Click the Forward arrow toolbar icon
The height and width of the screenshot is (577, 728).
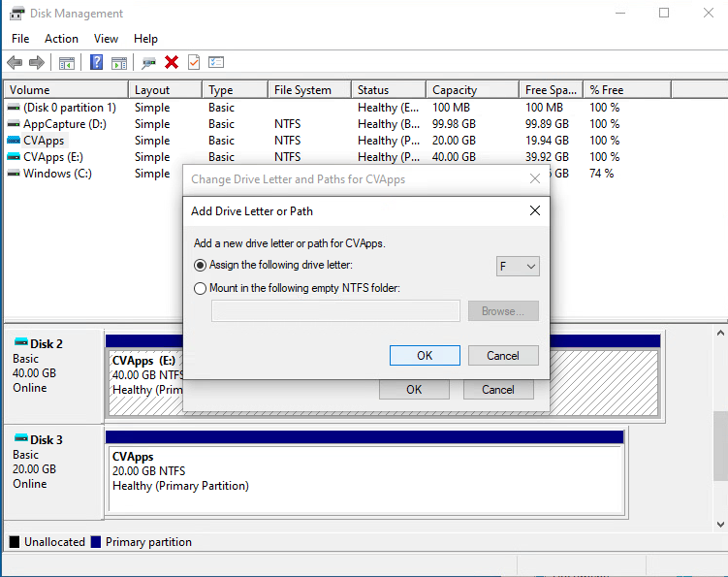click(x=37, y=62)
